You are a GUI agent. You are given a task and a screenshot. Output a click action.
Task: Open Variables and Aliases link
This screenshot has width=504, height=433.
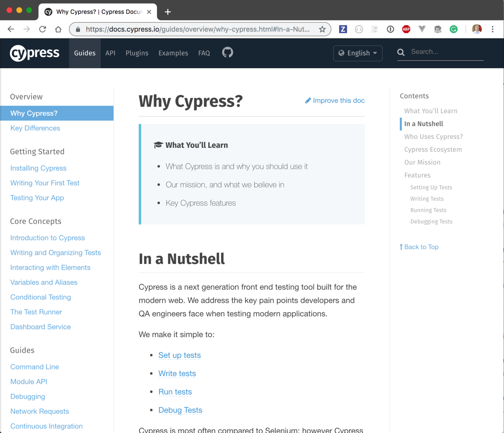pyautogui.click(x=44, y=282)
